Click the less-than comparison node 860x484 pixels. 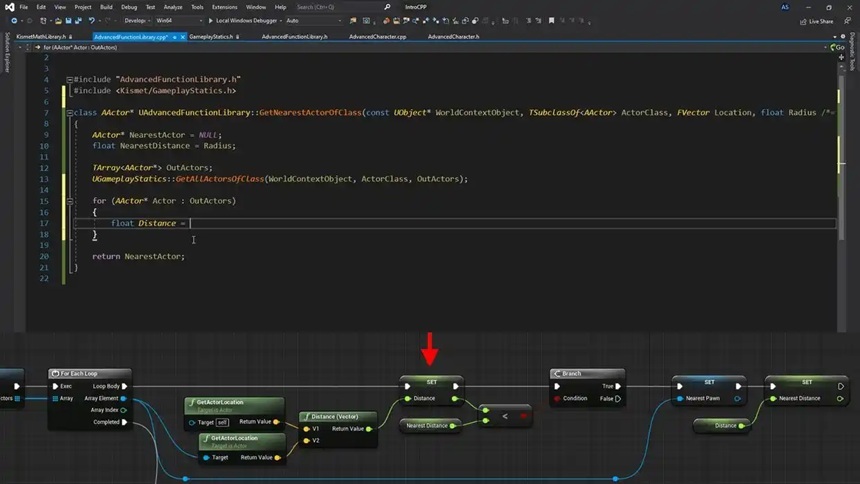coord(505,417)
